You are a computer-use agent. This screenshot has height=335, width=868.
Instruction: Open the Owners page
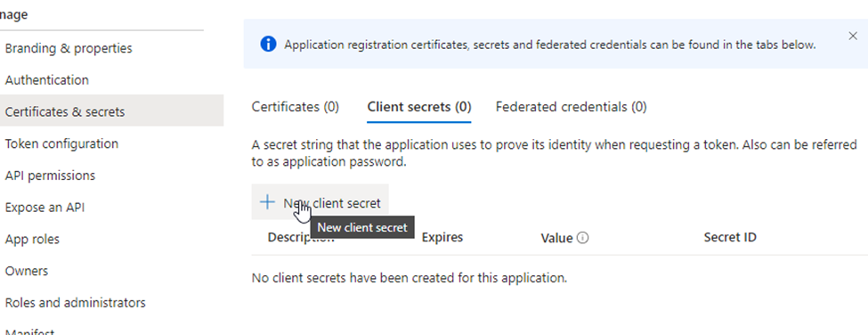coord(27,272)
